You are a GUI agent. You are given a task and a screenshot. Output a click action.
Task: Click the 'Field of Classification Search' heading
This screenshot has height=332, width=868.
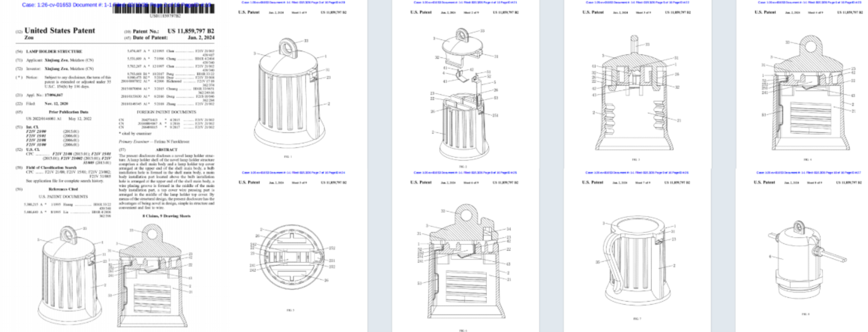click(x=51, y=167)
